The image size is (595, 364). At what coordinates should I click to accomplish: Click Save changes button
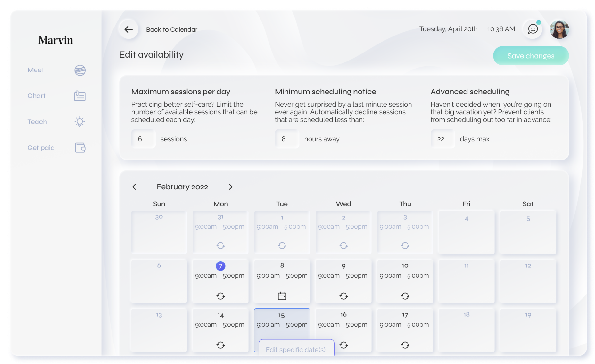pos(531,56)
